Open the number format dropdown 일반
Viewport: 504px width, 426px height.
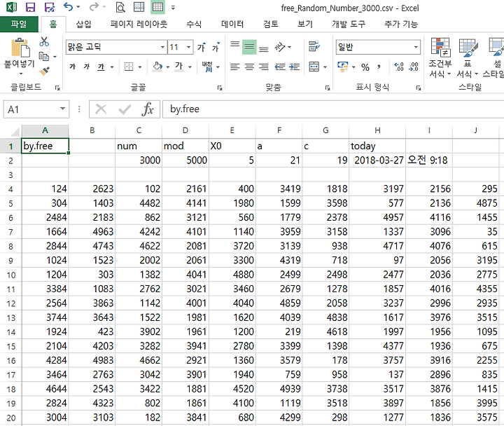416,48
